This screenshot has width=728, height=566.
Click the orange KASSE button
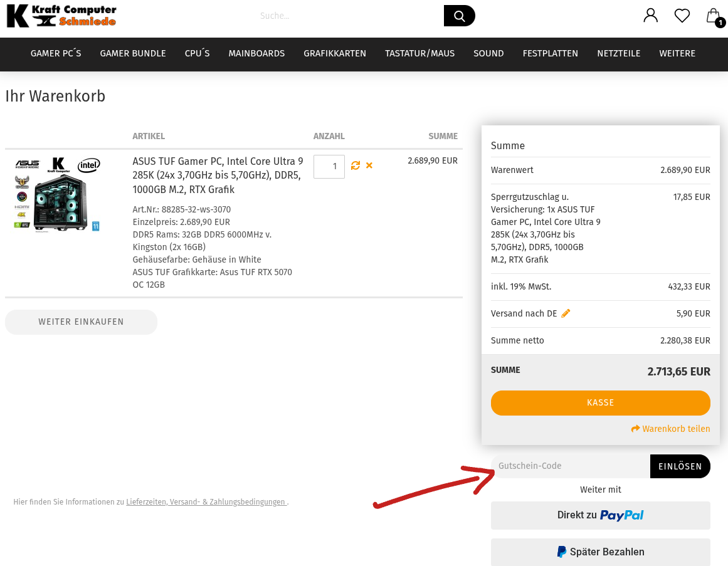coord(600,403)
